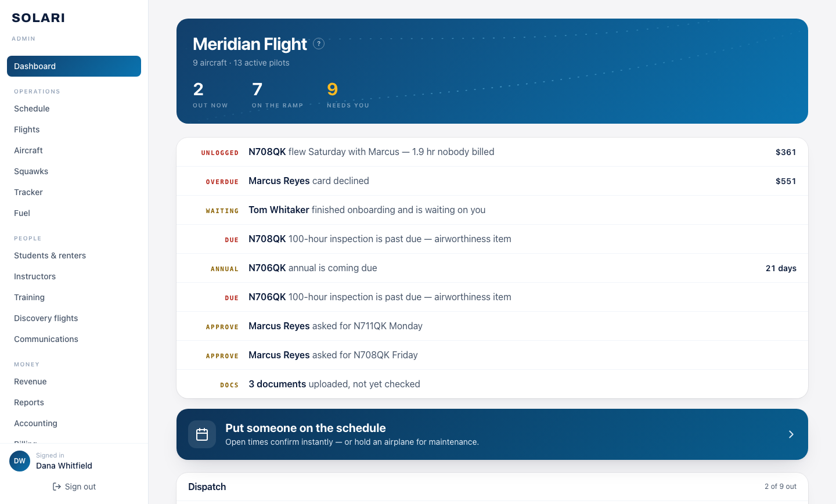The image size is (836, 504).
Task: Click the 9 Needs You stat
Action: tap(348, 95)
